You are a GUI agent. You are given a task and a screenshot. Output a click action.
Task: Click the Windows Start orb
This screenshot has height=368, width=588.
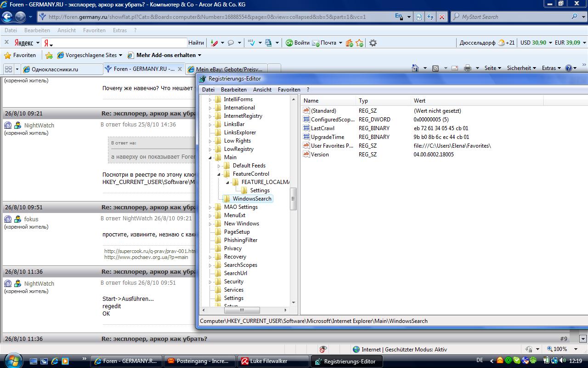(x=12, y=360)
